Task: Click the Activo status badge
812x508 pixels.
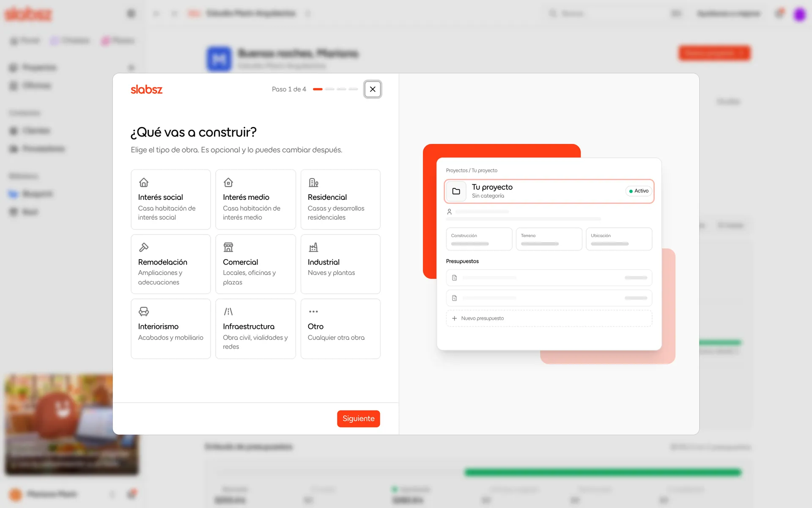Action: coord(639,191)
